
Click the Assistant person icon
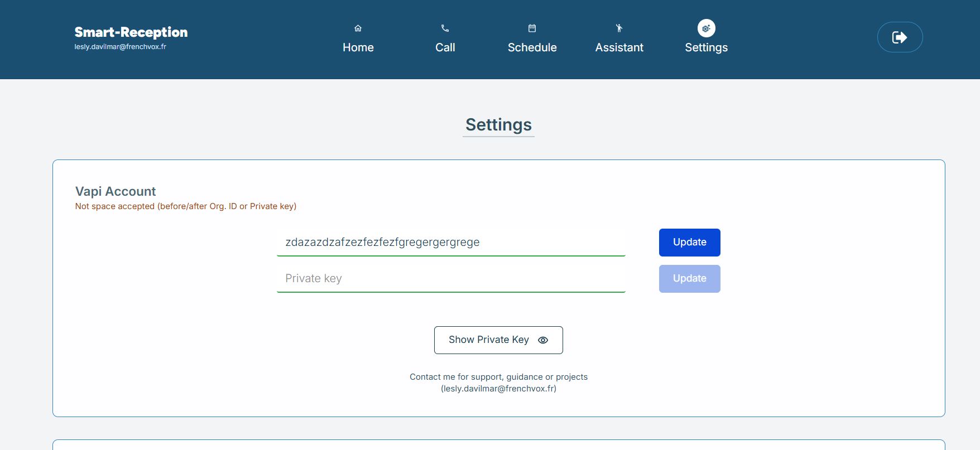point(619,28)
